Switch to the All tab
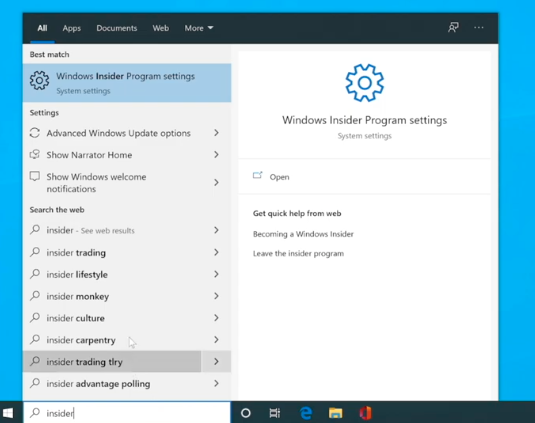The image size is (535, 423). 42,28
